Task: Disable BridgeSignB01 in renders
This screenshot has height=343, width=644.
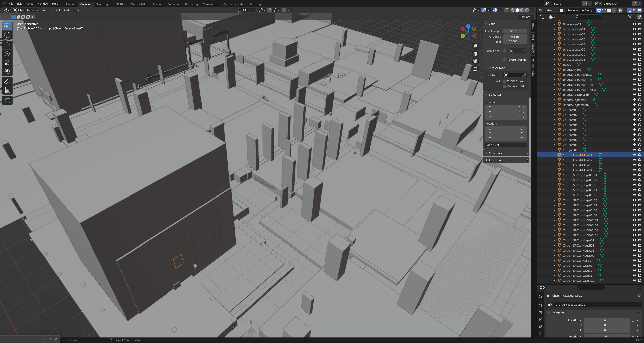Action: pos(640,69)
